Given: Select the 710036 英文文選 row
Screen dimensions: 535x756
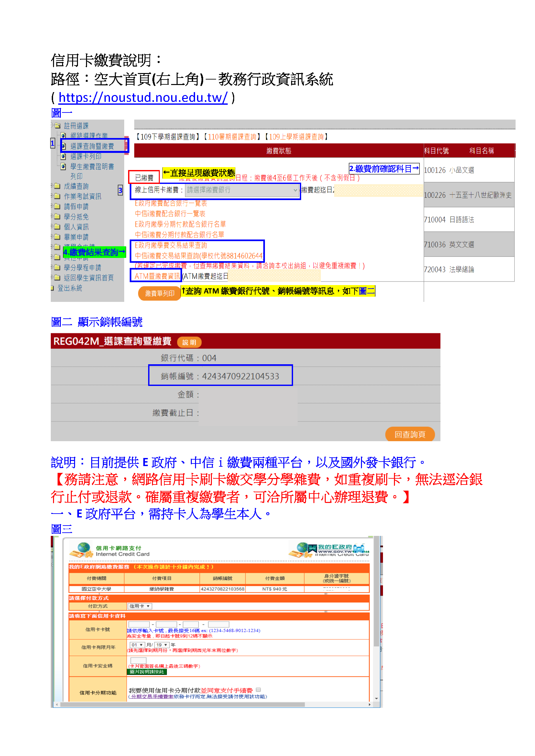Looking at the screenshot, I should pyautogui.click(x=469, y=244).
